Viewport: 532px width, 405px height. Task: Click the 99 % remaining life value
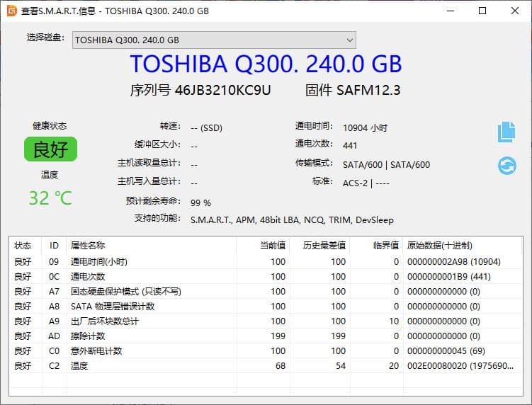pos(200,202)
